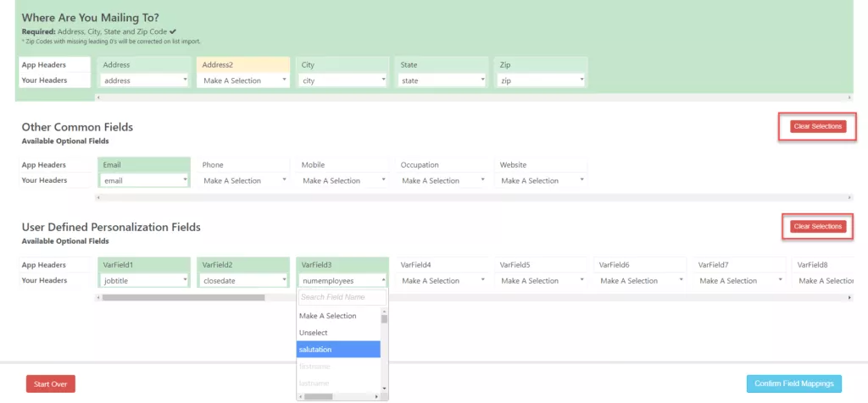Viewport: 868px width, 403px height.
Task: Open the Mobile Make A Selection dropdown
Action: [x=342, y=180]
